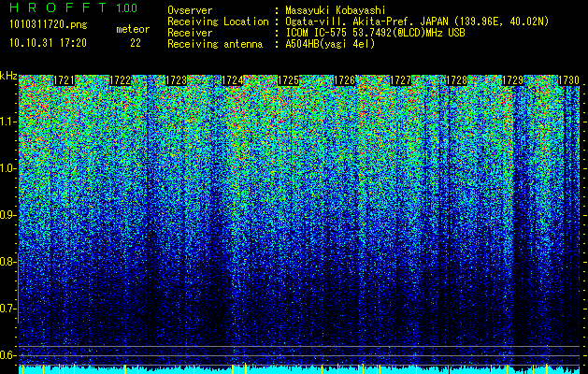Click the Ovserver field label

(190, 10)
